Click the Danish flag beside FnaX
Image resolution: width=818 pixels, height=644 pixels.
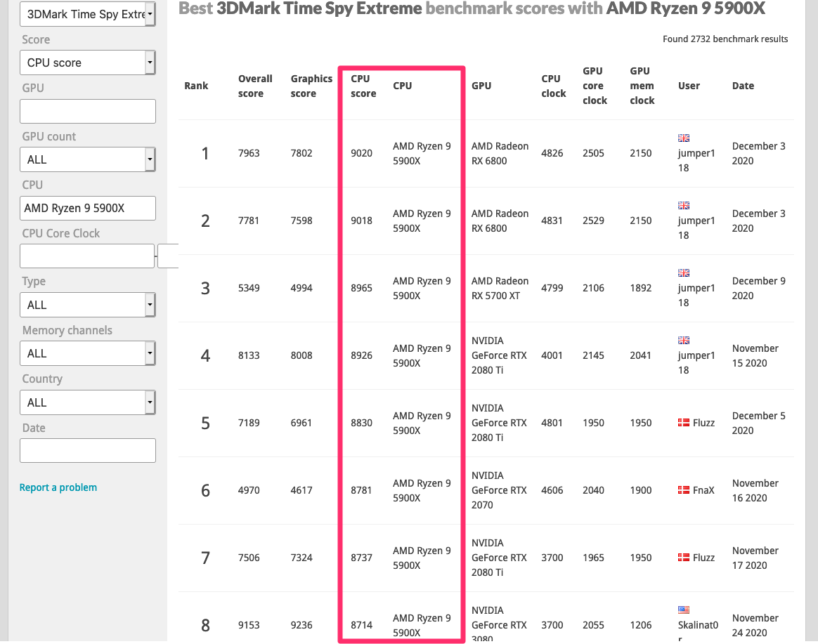click(x=683, y=490)
